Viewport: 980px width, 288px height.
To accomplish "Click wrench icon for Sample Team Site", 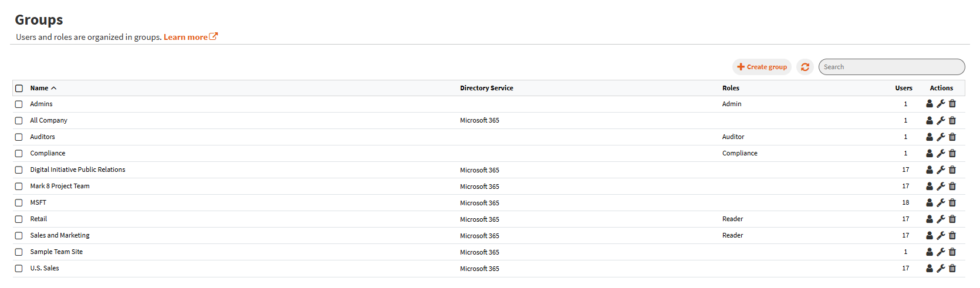I will pyautogui.click(x=941, y=252).
